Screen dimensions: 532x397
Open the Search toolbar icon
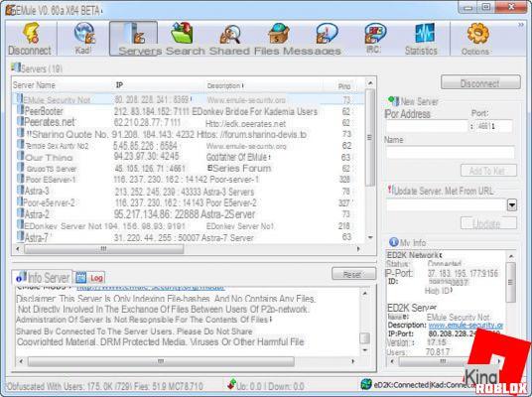click(183, 33)
